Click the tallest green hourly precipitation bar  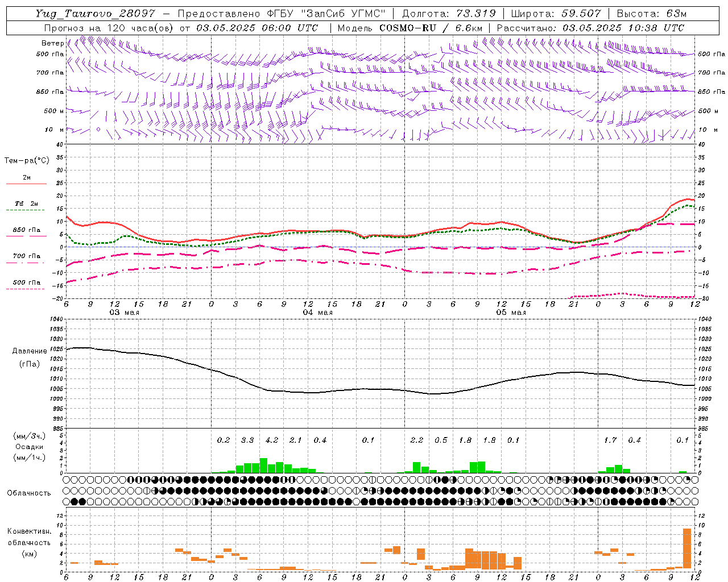tap(264, 465)
